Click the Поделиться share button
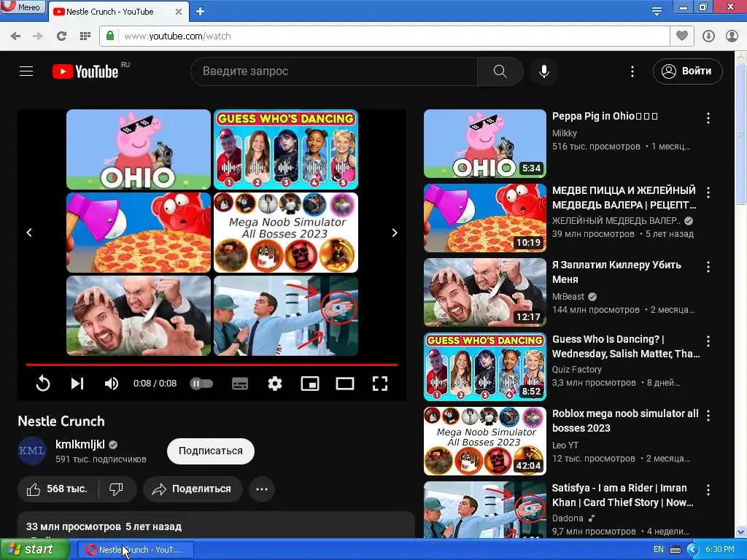The image size is (747, 560). click(193, 489)
